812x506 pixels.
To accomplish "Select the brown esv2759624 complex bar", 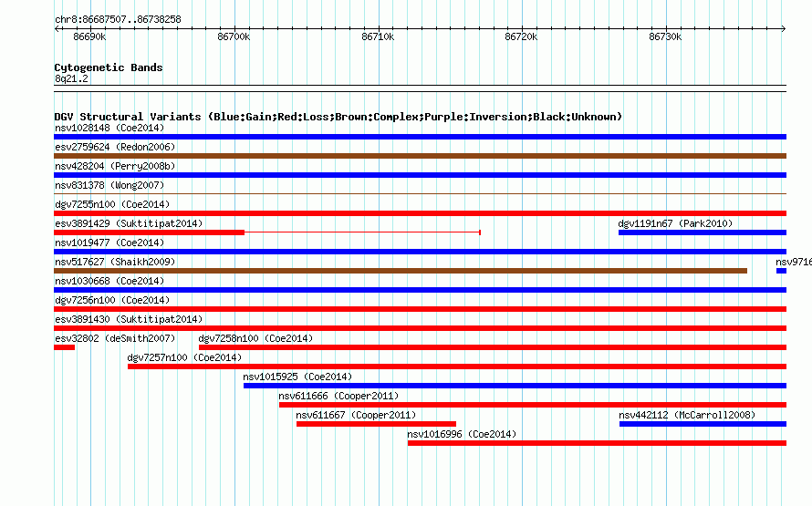I will point(420,156).
